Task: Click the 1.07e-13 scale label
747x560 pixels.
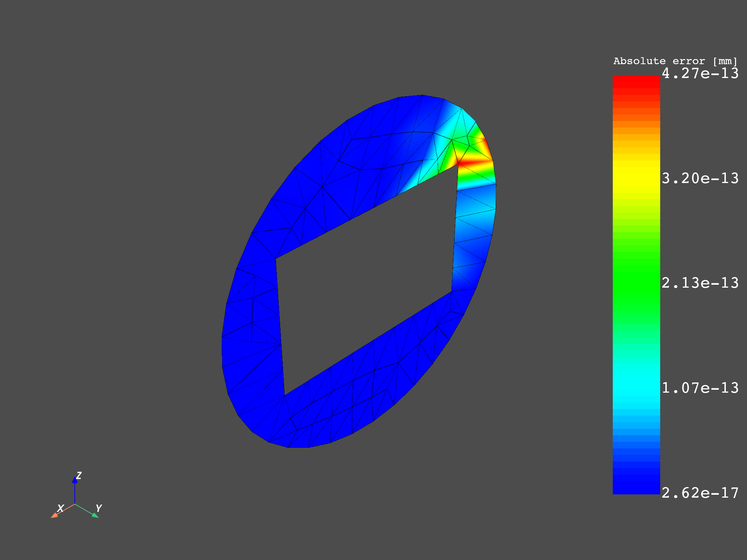Action: [x=700, y=388]
